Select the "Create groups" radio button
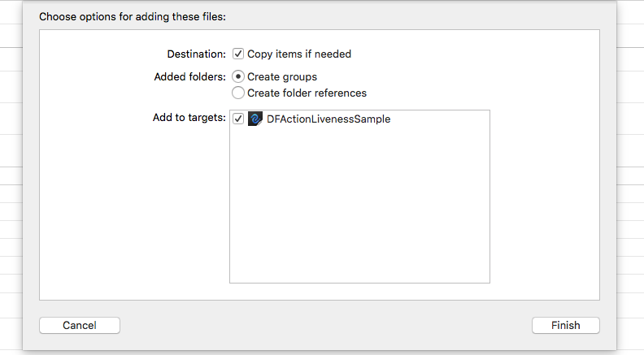 click(x=238, y=76)
